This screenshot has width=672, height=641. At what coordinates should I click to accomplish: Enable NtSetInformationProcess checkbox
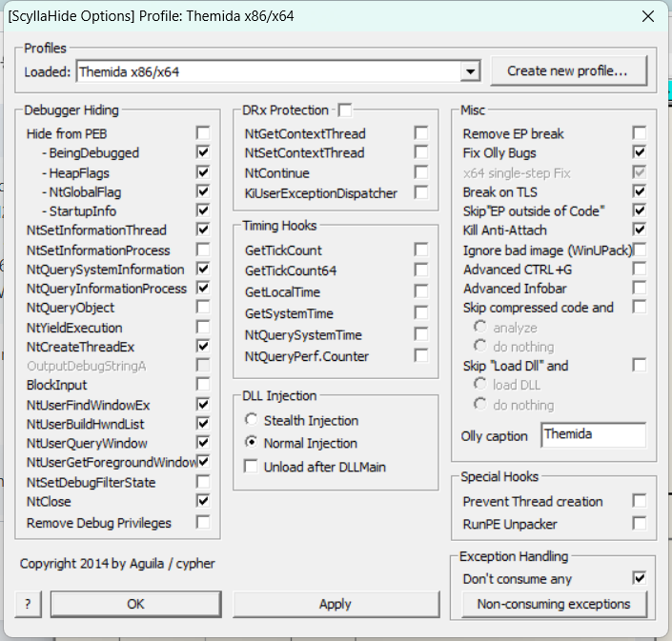[203, 250]
